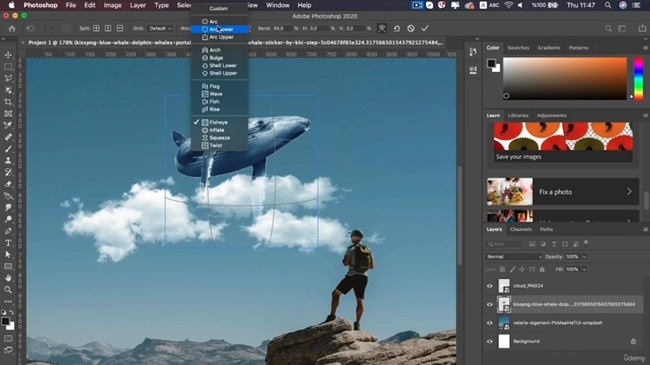Filter layers by adjustment layers icon

coord(543,244)
